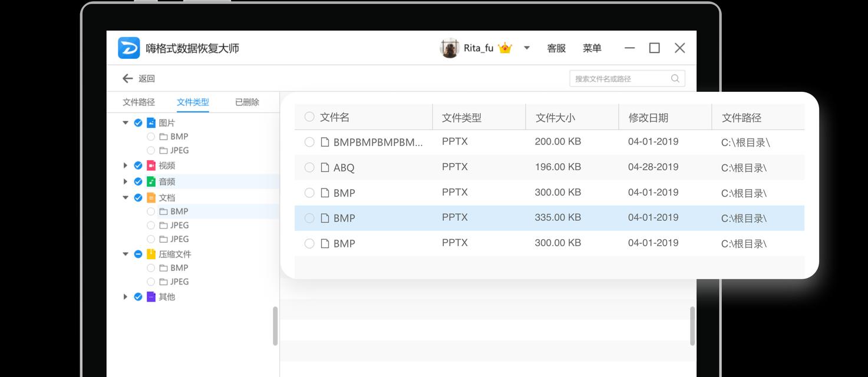Expand the 视频 tree node
Screen dimensions: 868x377
pyautogui.click(x=126, y=166)
